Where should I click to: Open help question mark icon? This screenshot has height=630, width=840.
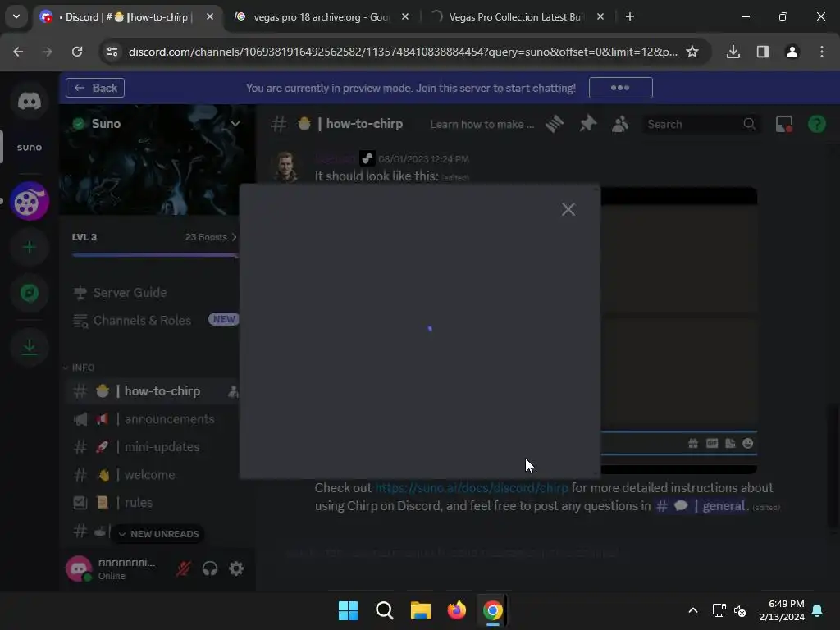817,124
